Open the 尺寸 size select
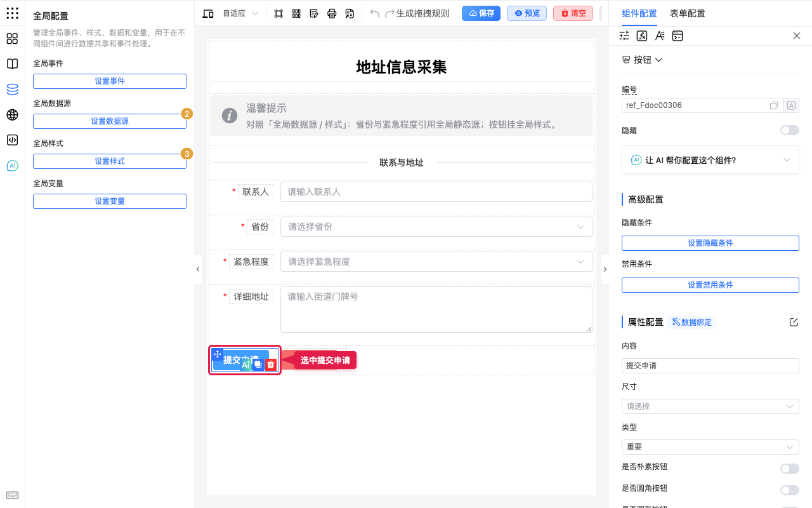The image size is (812, 508). click(x=710, y=406)
